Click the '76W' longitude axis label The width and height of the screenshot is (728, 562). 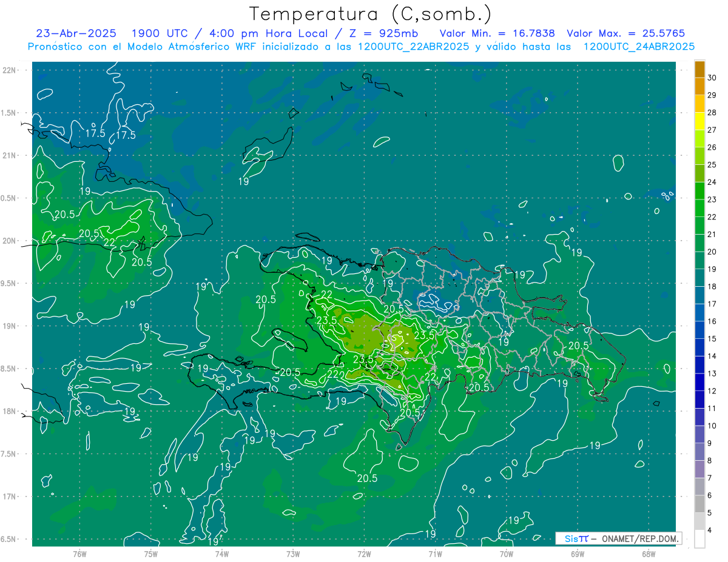tap(79, 554)
